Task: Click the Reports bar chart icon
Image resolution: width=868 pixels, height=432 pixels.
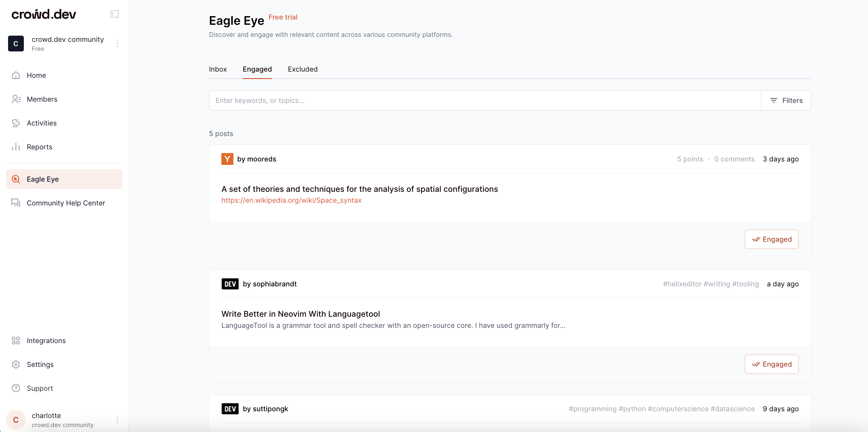Action: tap(16, 147)
